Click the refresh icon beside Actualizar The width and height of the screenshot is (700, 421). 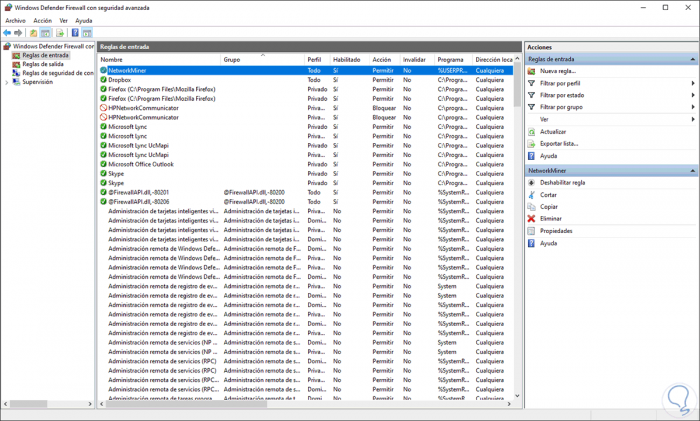531,132
